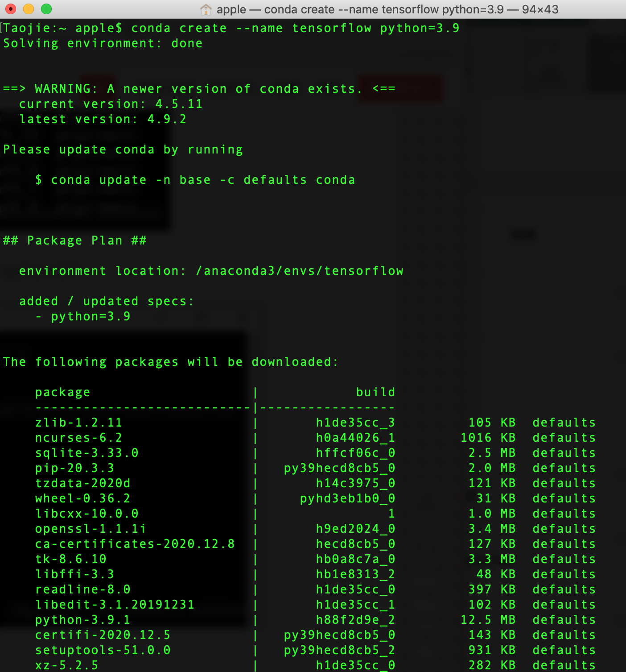
Task: Click package name openssl-1.1.1i
Action: coord(91,529)
